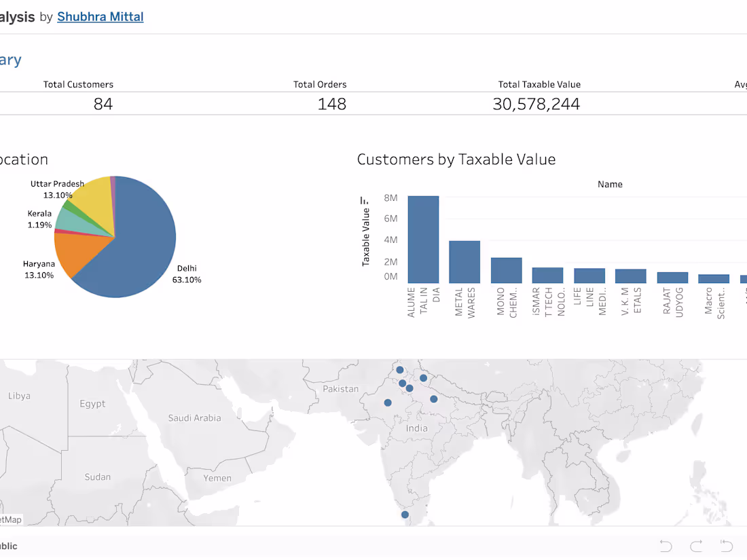Viewport: 747px width, 560px height.
Task: Click the ALUME TAL IN DIA bar
Action: click(x=423, y=240)
